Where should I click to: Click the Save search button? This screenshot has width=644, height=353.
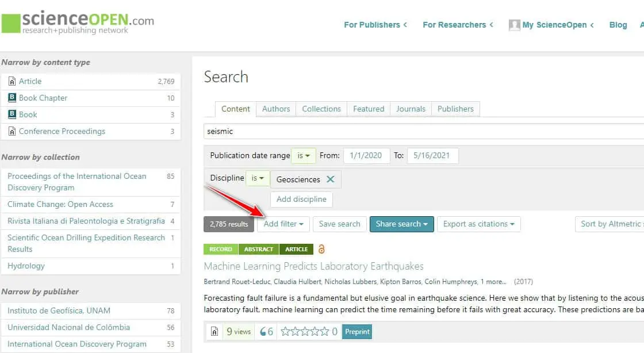coord(339,224)
